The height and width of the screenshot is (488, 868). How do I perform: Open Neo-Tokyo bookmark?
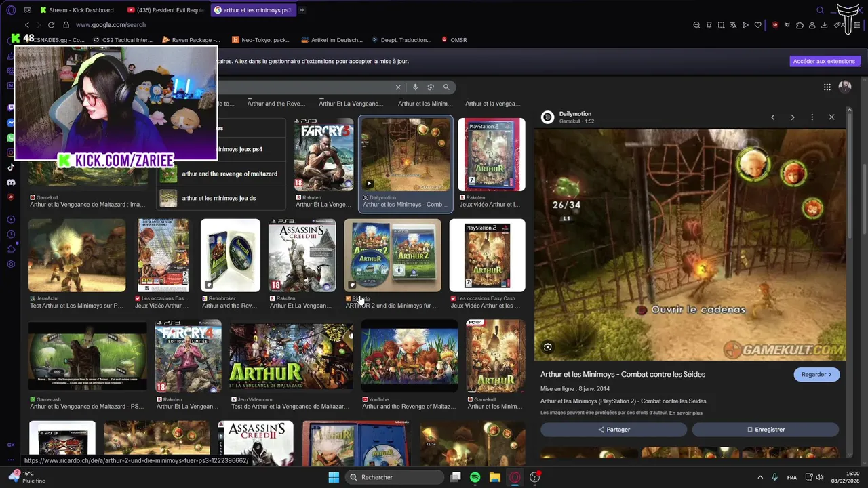pyautogui.click(x=261, y=40)
